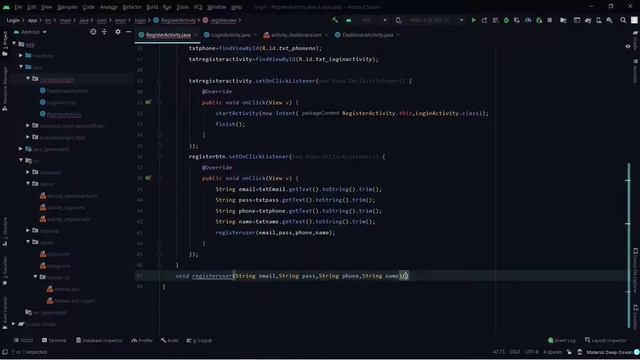
Task: Click the editor vertical scrollbar
Action: coord(629,245)
